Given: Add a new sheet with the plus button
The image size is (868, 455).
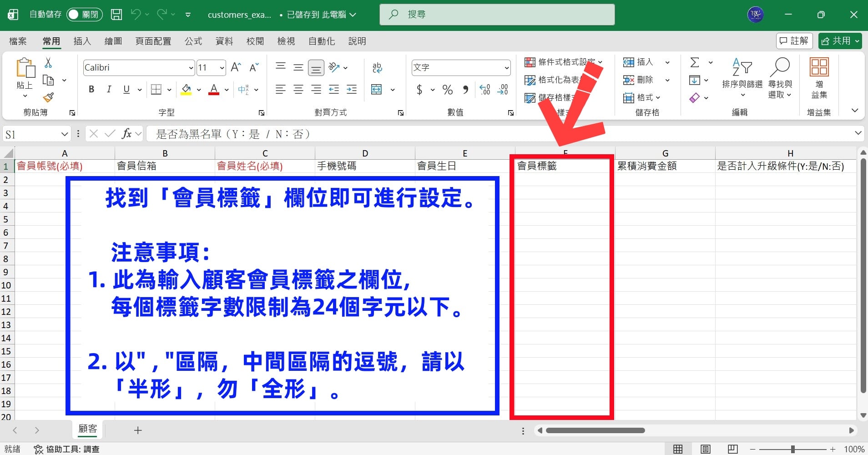Looking at the screenshot, I should 138,430.
